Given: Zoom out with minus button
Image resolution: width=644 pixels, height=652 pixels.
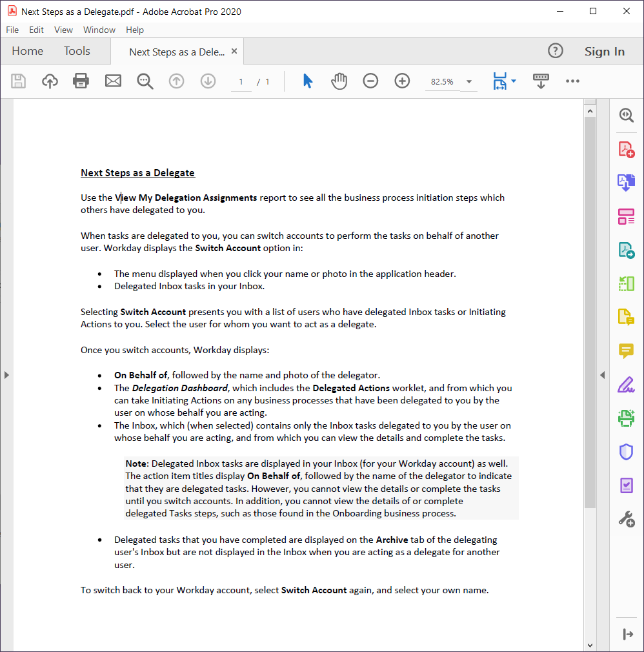Looking at the screenshot, I should pyautogui.click(x=370, y=81).
